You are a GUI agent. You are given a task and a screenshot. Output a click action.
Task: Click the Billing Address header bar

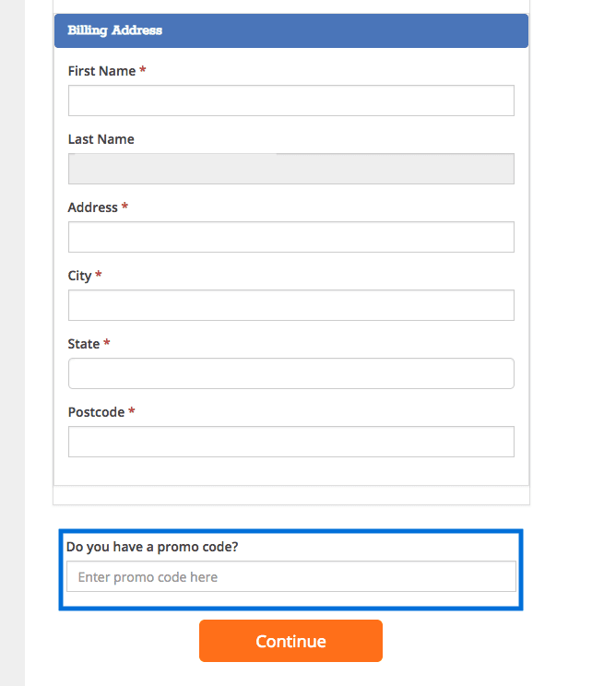[x=290, y=30]
